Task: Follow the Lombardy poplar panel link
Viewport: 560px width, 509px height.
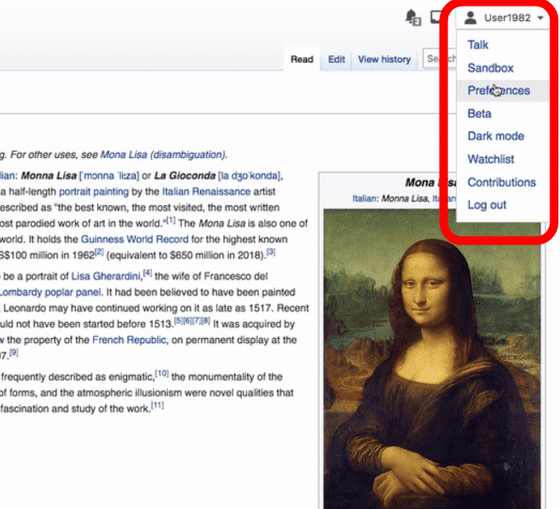Action: pos(50,293)
